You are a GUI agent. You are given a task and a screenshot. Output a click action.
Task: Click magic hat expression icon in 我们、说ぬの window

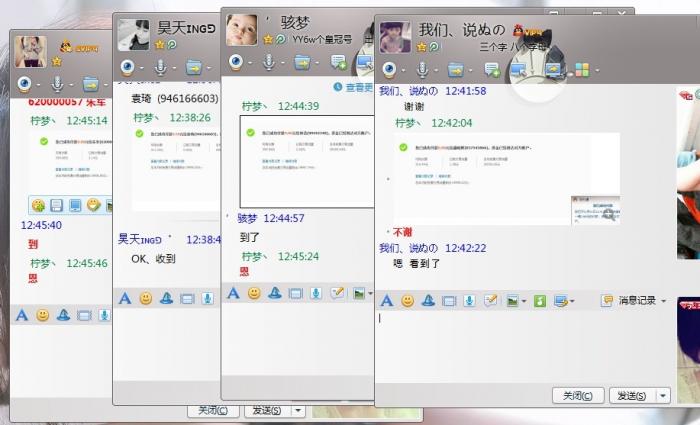point(428,301)
